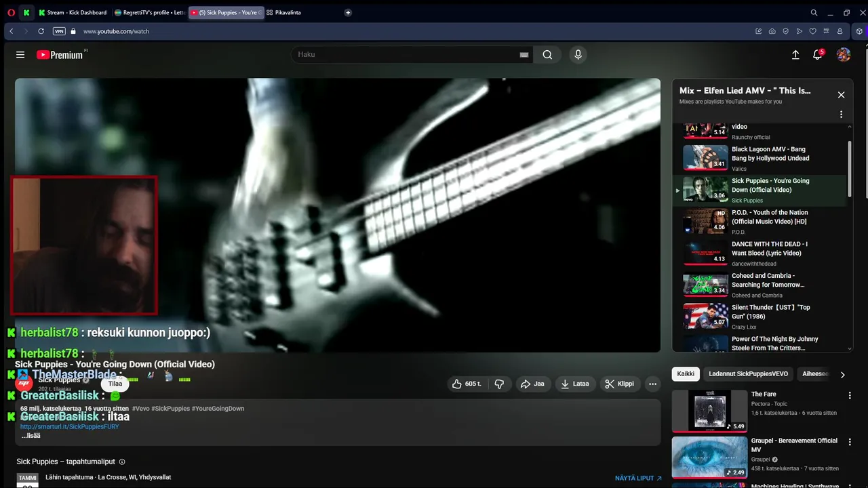Search by voice with microphone
The image size is (868, 488).
pos(578,55)
